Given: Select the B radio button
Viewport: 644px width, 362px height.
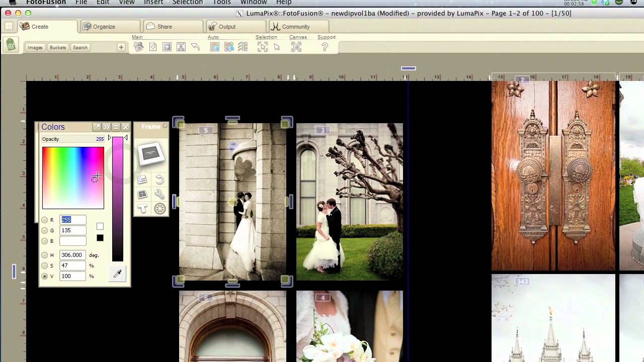Looking at the screenshot, I should (x=45, y=241).
